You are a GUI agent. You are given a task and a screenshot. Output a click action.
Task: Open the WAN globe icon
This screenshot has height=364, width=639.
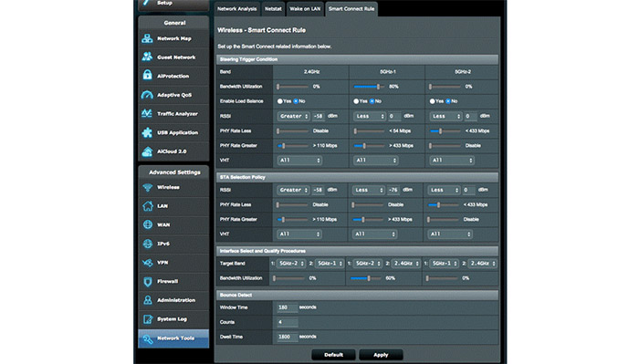pos(148,224)
